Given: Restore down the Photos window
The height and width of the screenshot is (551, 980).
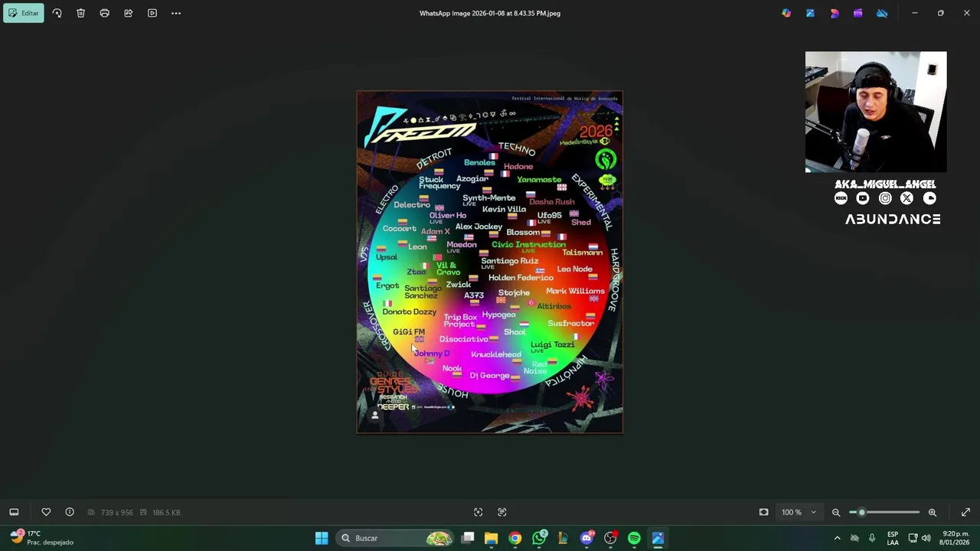Looking at the screenshot, I should coord(940,13).
